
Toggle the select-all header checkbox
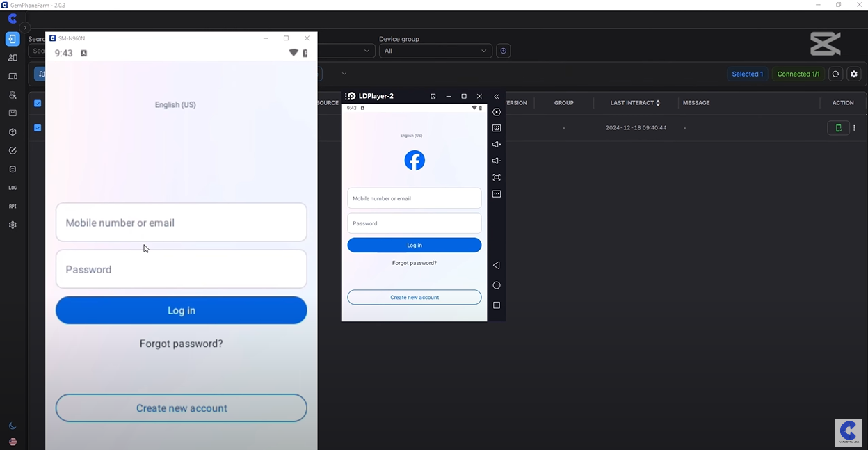[38, 104]
